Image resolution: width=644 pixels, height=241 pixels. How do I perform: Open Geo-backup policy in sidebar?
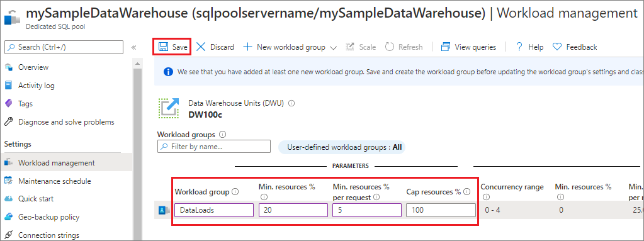pos(49,217)
